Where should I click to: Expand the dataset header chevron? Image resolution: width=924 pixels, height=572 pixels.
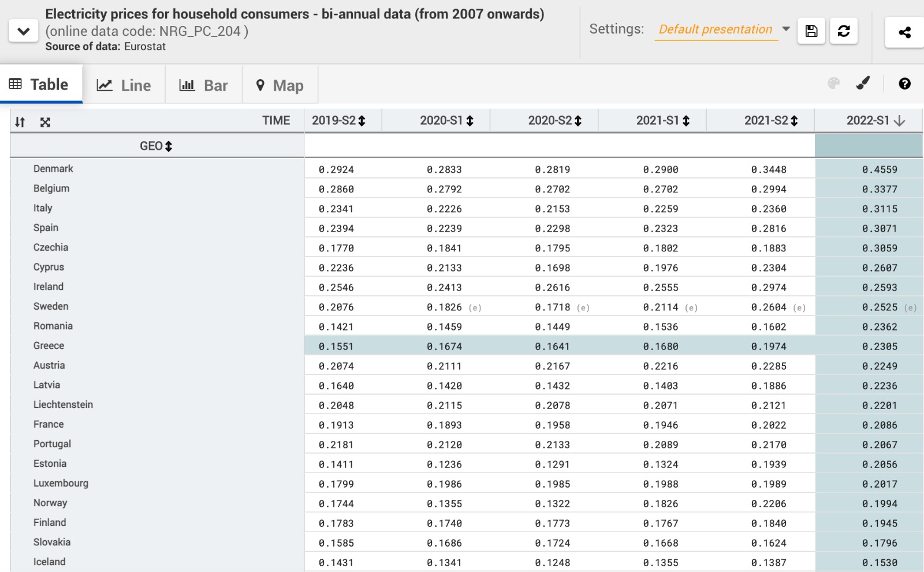click(x=24, y=31)
